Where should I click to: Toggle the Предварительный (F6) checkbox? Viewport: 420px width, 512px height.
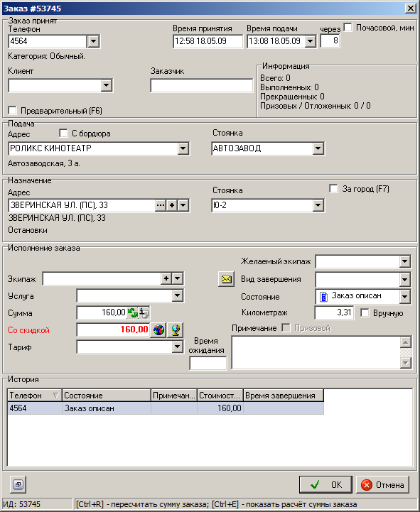pyautogui.click(x=12, y=110)
